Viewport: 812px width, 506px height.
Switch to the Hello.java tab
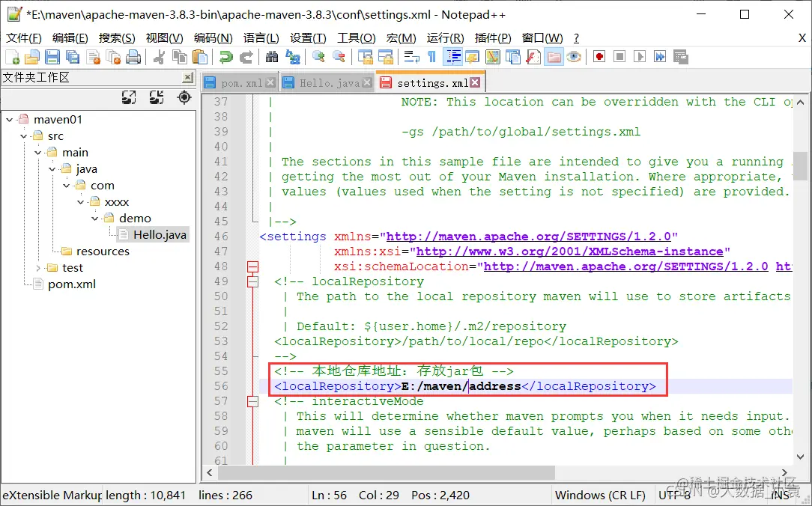(330, 83)
